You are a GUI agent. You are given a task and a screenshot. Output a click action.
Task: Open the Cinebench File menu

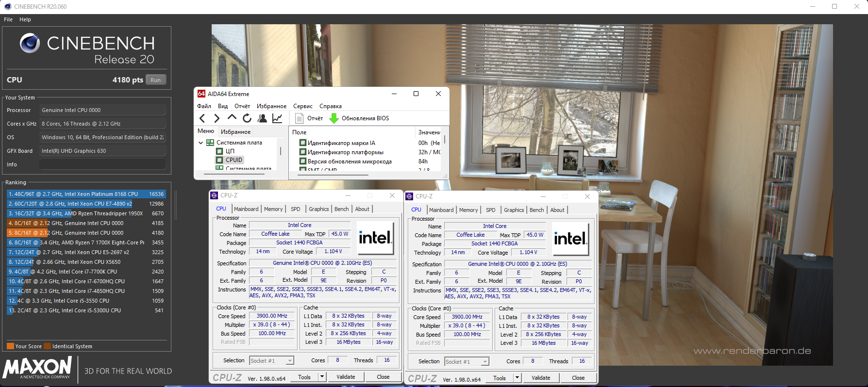[8, 19]
